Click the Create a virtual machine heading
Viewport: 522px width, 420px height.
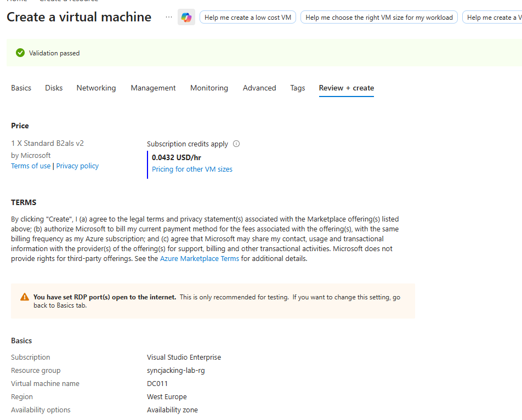(79, 17)
